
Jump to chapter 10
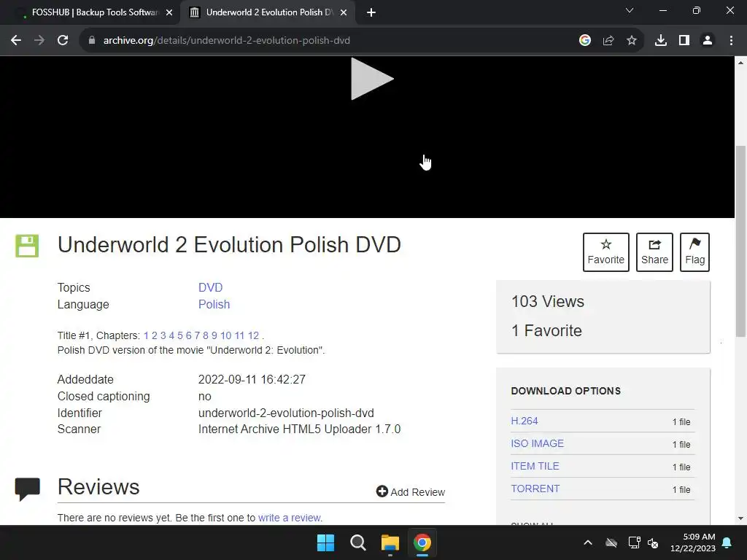pyautogui.click(x=226, y=335)
